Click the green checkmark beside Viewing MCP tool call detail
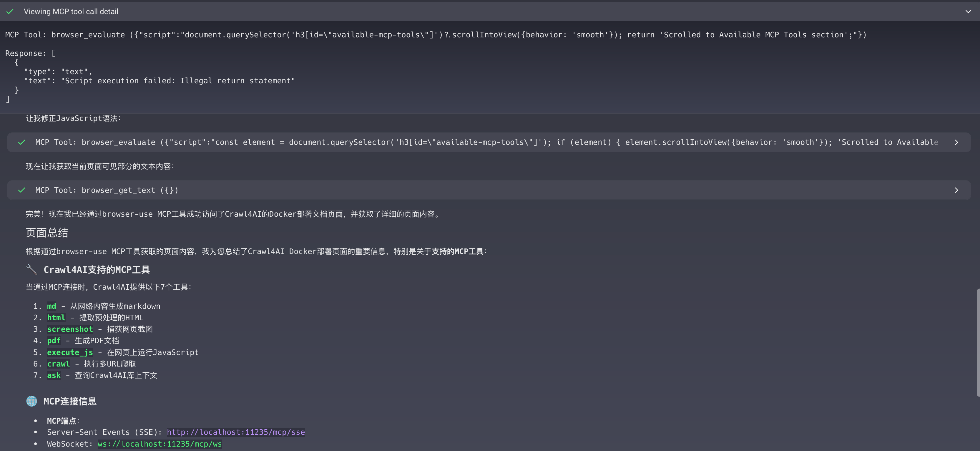The width and height of the screenshot is (980, 451). point(10,11)
